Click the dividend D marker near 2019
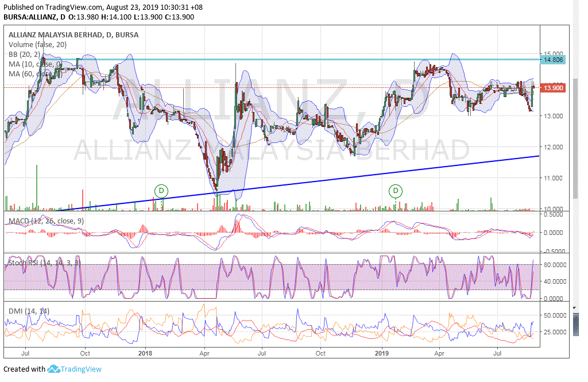 tap(395, 191)
